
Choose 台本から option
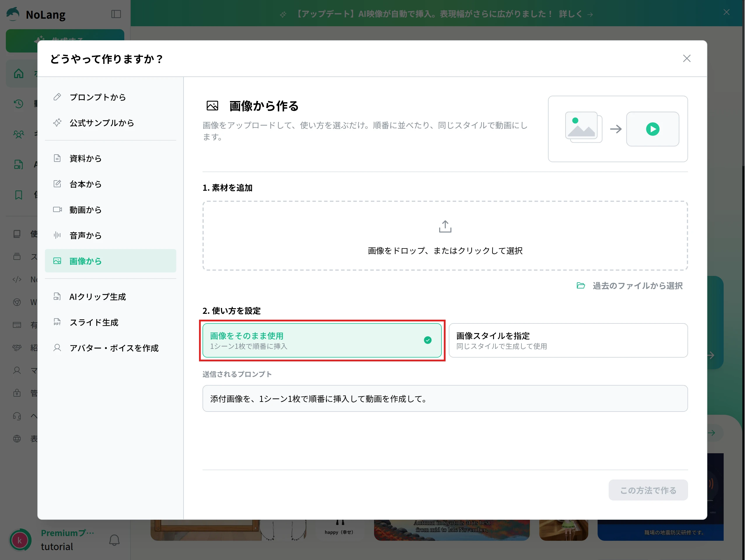coord(110,184)
